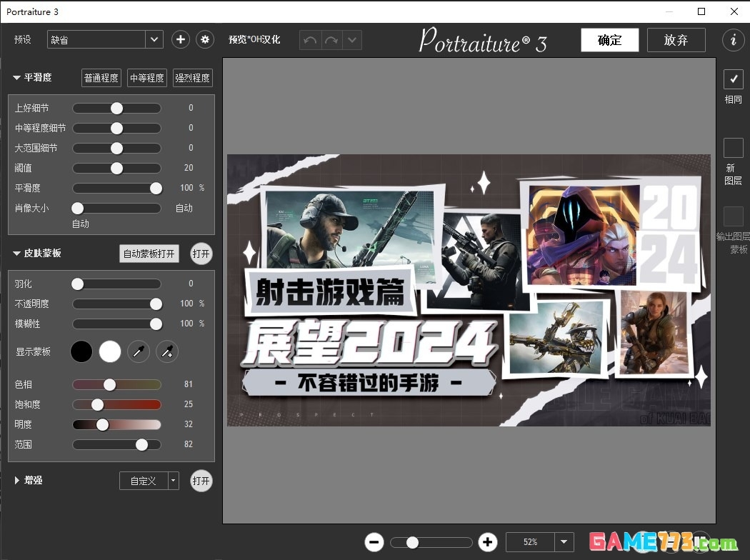Click the redo arrow icon
The height and width of the screenshot is (560, 750).
click(x=331, y=40)
